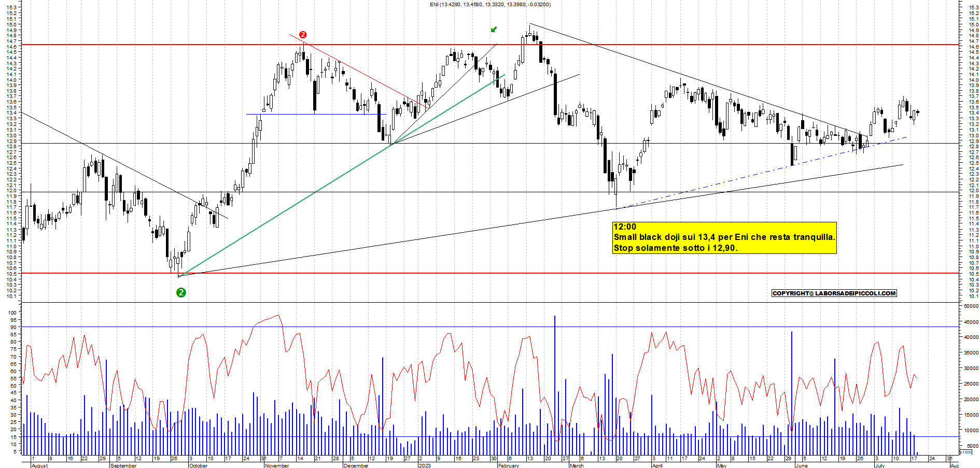The height and width of the screenshot is (468, 980).
Task: Click the 25000 volume axis value
Action: (971, 384)
